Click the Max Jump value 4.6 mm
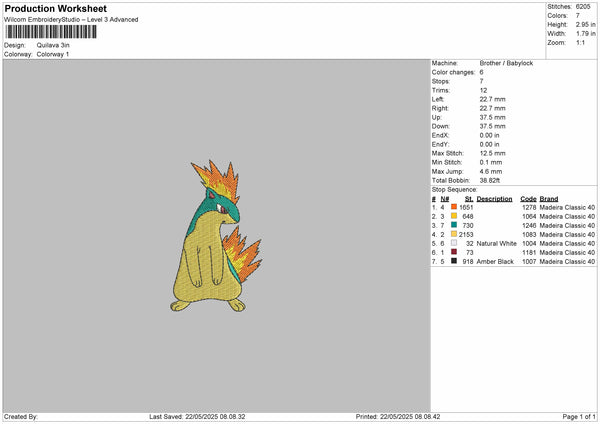The width and height of the screenshot is (600, 424). (x=491, y=171)
